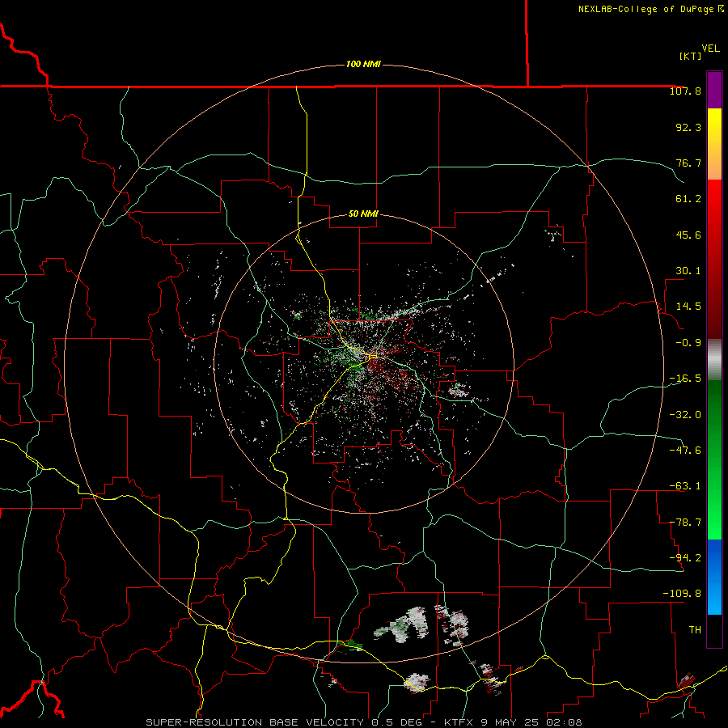Screen dimensions: 728x728
Task: Click the -47.6 velocity scale value
Action: point(685,451)
